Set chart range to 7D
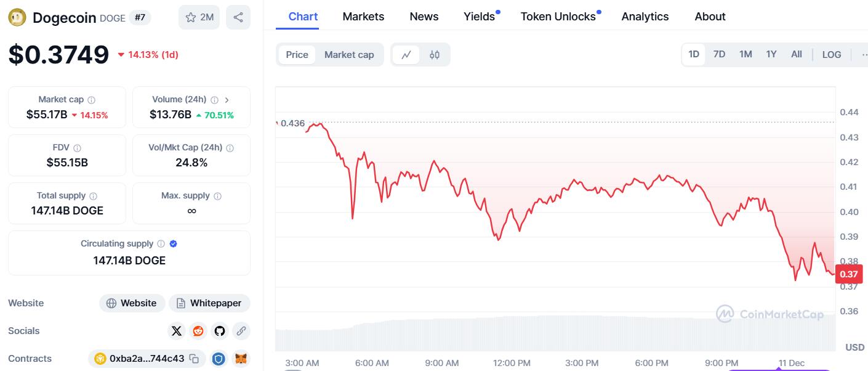Image resolution: width=868 pixels, height=371 pixels. (x=719, y=54)
